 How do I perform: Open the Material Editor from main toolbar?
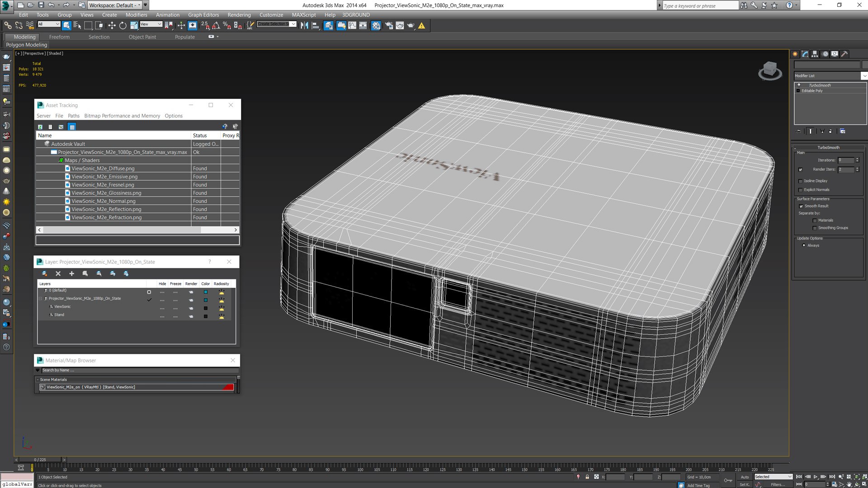click(376, 26)
